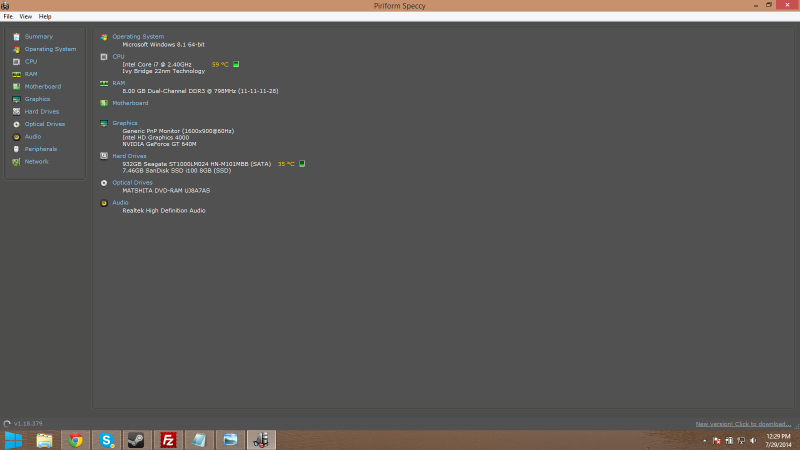Open Skype from the taskbar
Image resolution: width=800 pixels, height=450 pixels.
[x=106, y=440]
